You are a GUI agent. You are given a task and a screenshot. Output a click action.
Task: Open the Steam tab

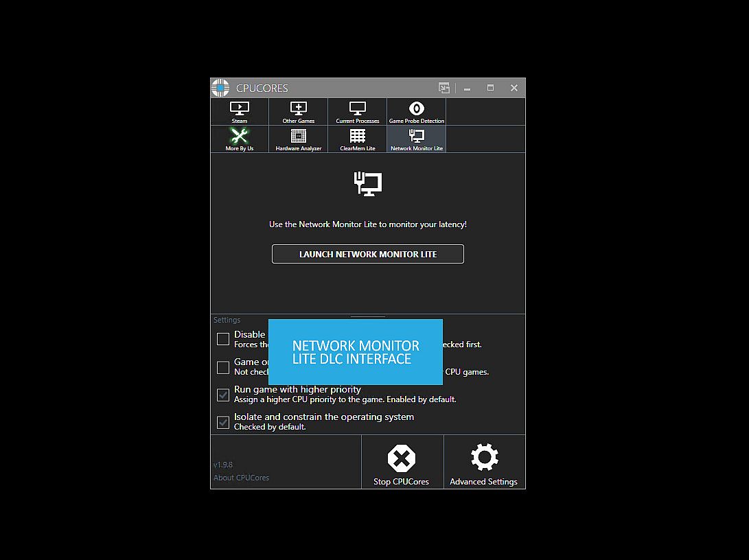click(240, 112)
